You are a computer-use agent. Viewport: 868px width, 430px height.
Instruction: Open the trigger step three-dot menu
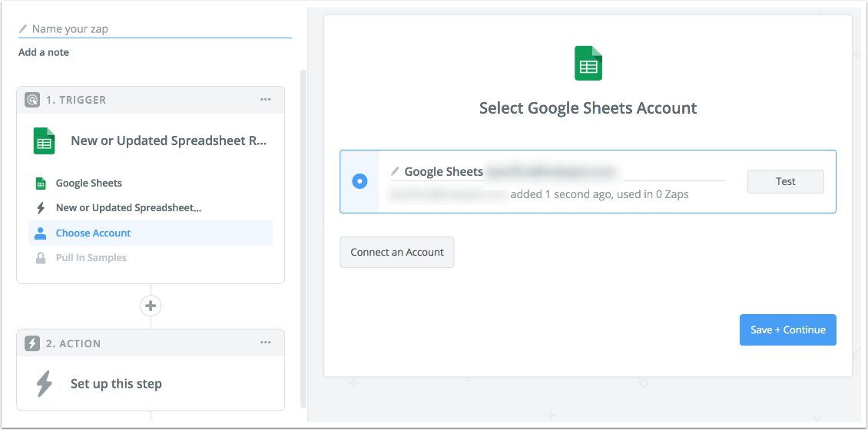tap(265, 100)
